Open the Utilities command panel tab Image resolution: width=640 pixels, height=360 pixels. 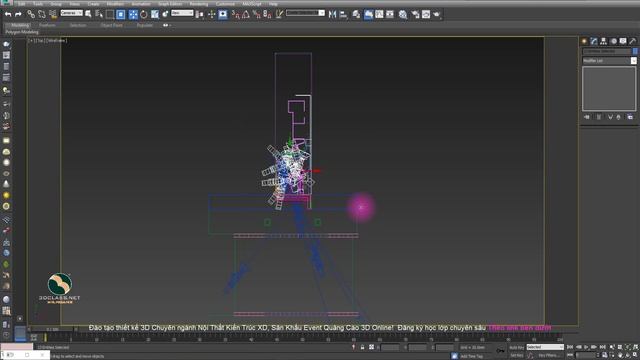[x=632, y=41]
